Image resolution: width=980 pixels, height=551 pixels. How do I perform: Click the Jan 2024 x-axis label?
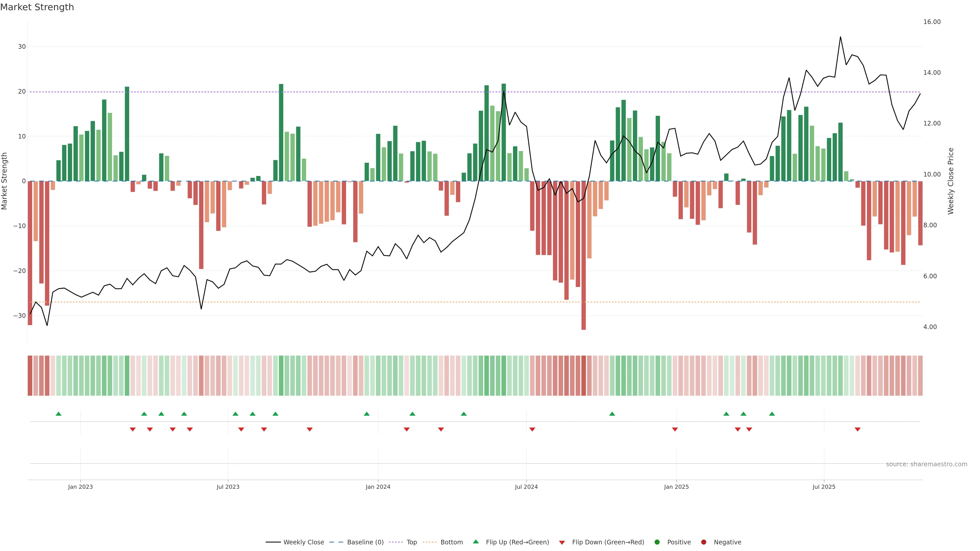pyautogui.click(x=378, y=487)
